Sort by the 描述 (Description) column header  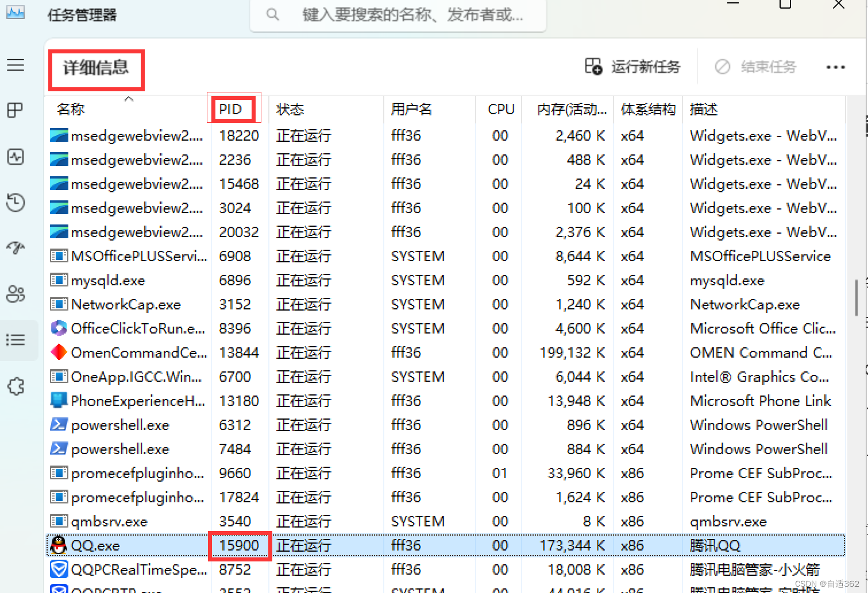point(704,109)
